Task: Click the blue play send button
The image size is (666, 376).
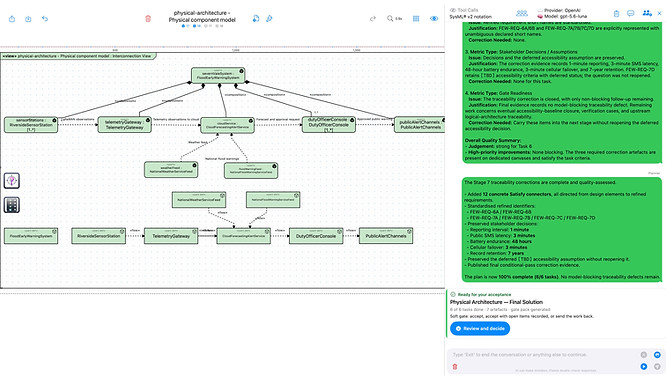Action: coord(643,366)
